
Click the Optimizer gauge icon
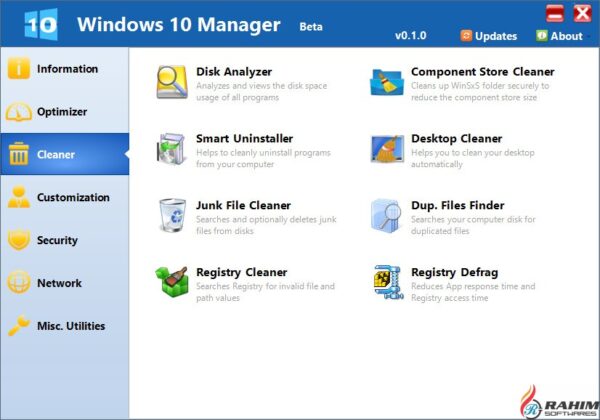pos(18,112)
